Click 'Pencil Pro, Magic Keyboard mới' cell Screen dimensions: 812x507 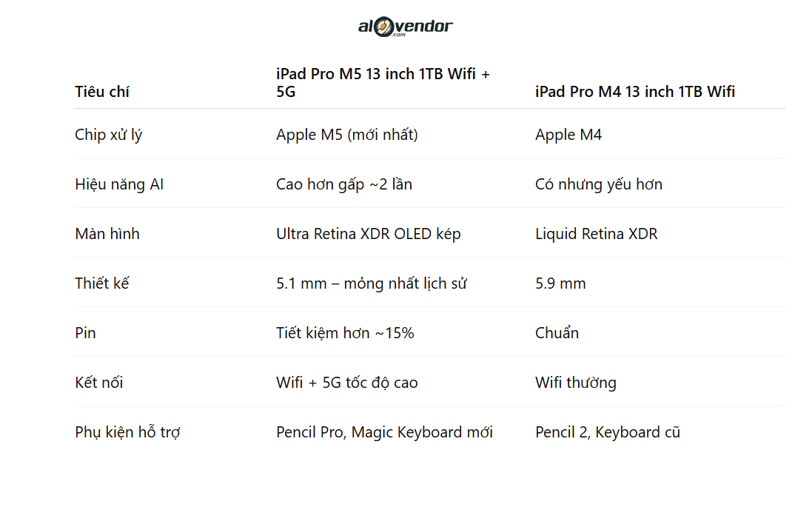(x=384, y=432)
